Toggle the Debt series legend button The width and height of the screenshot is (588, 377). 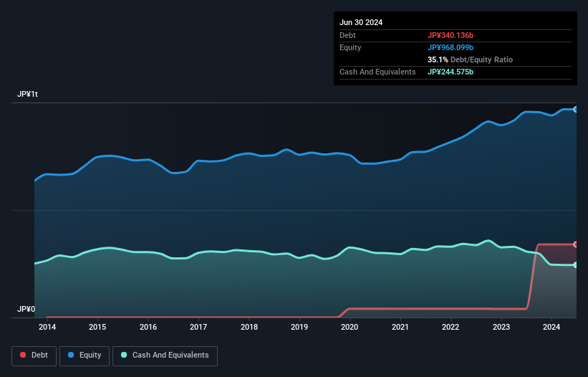point(34,355)
